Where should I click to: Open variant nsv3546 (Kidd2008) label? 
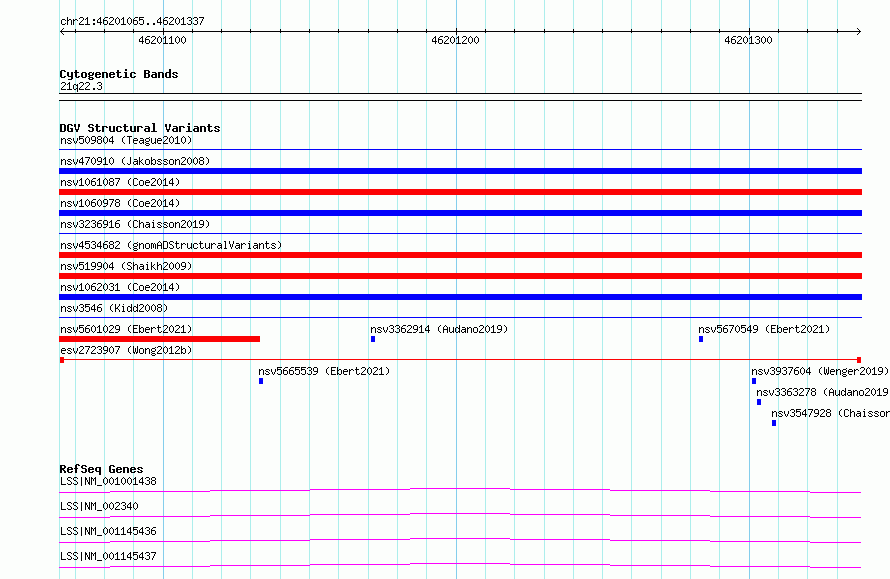(114, 308)
